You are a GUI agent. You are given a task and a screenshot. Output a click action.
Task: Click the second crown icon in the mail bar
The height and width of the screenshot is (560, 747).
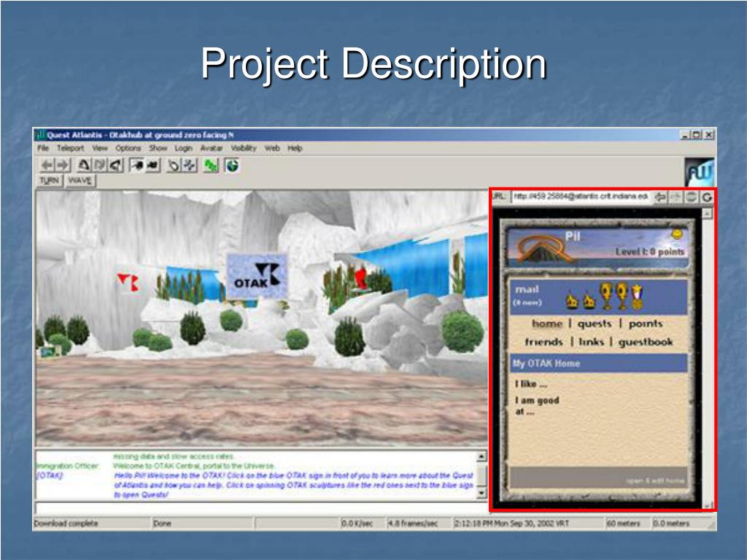pyautogui.click(x=589, y=300)
